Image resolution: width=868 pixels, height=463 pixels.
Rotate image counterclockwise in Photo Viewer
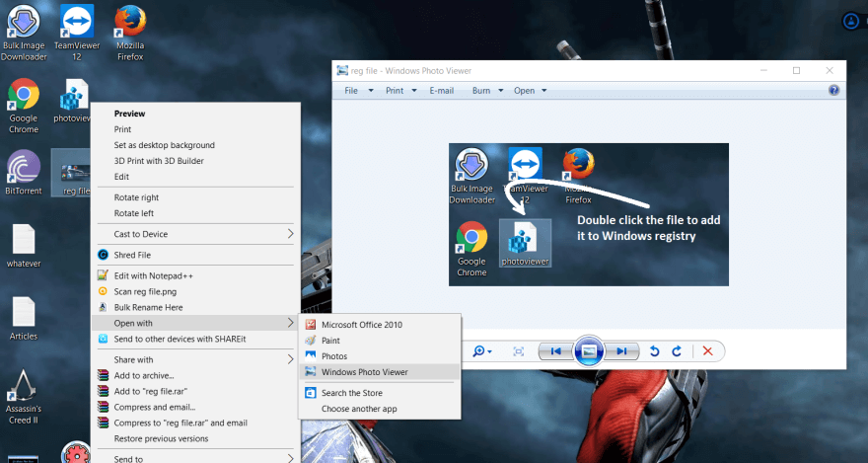tap(654, 351)
